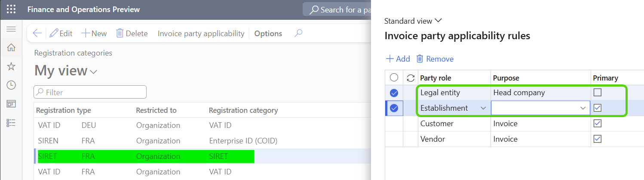This screenshot has height=180, width=644.
Task: Click Enterprise ID (COID) category cell
Action: [243, 141]
